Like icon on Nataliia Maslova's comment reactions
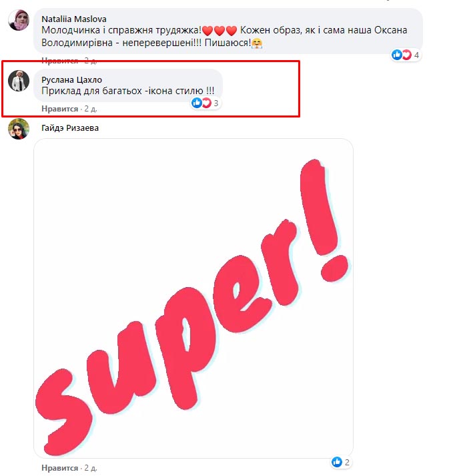 click(396, 55)
